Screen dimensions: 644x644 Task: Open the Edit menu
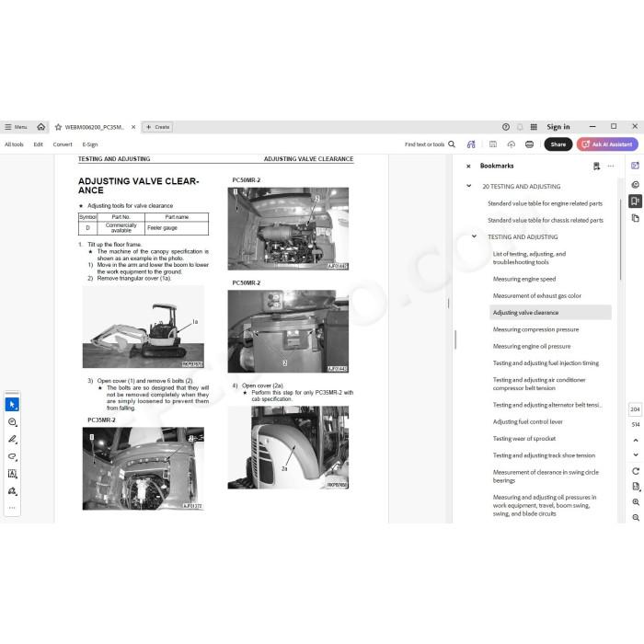(x=39, y=144)
